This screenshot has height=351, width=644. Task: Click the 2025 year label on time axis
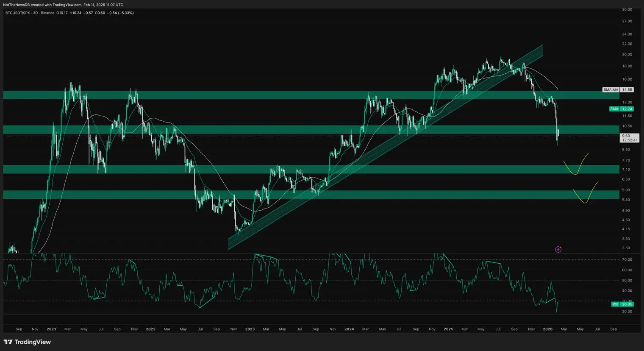(x=448, y=329)
